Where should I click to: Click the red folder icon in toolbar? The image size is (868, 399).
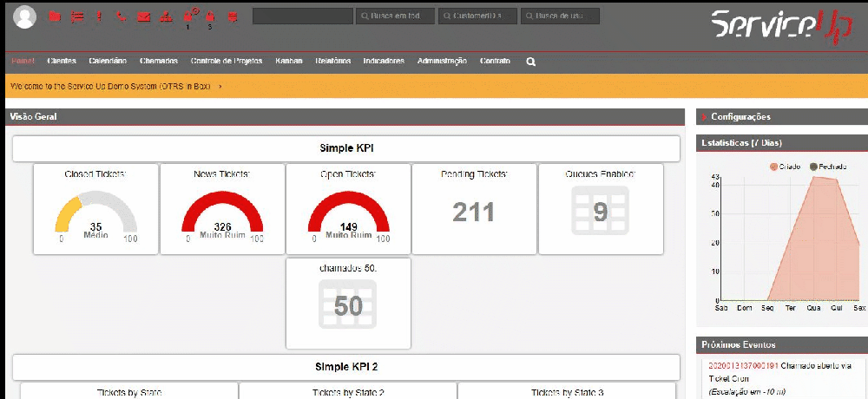point(55,16)
